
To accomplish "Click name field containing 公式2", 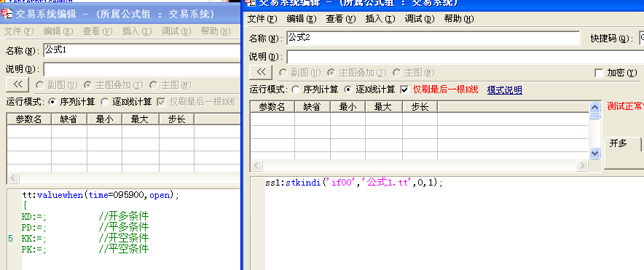I will tap(433, 38).
